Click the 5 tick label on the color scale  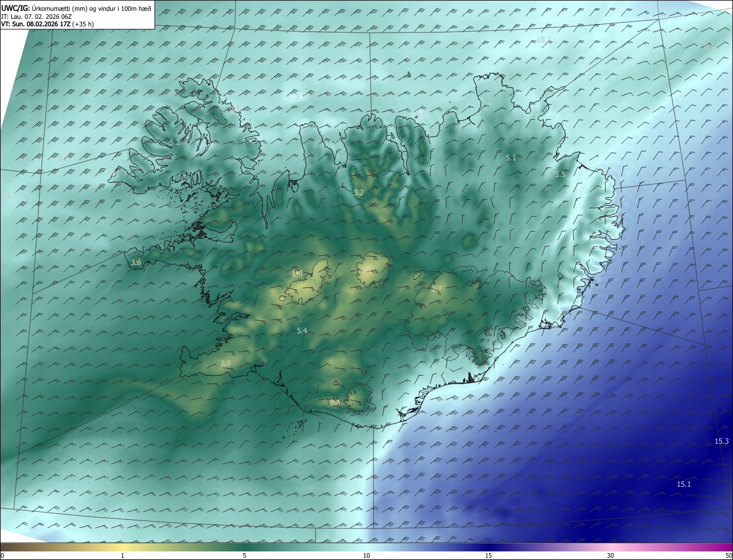point(245,555)
